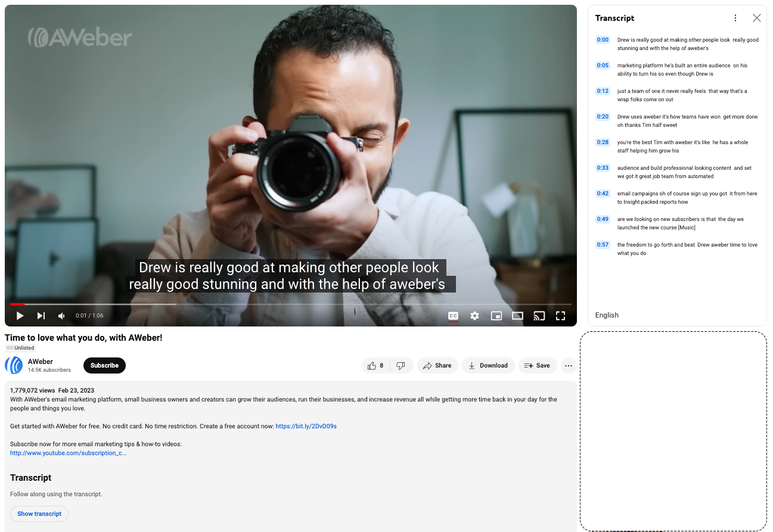Open the transcript options menu
This screenshot has height=532, width=773.
(735, 18)
